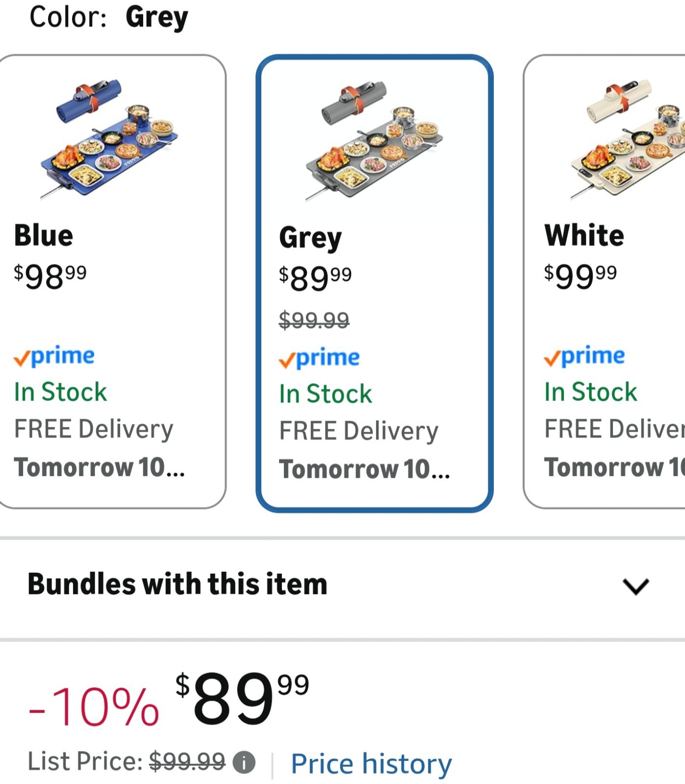Tap the Grey warming mat thumbnail
The width and height of the screenshot is (685, 784).
pyautogui.click(x=374, y=140)
